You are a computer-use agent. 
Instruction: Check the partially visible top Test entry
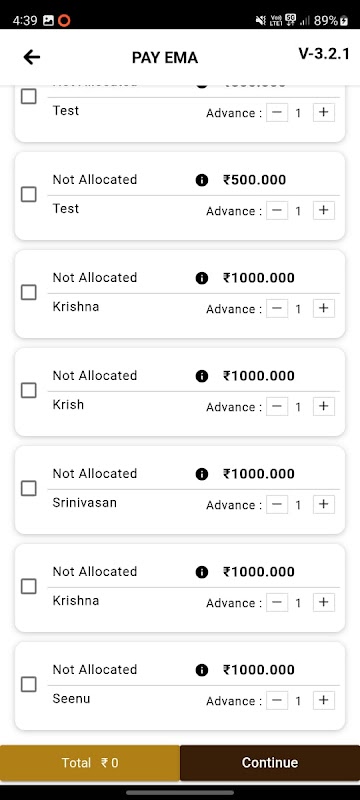tap(29, 96)
